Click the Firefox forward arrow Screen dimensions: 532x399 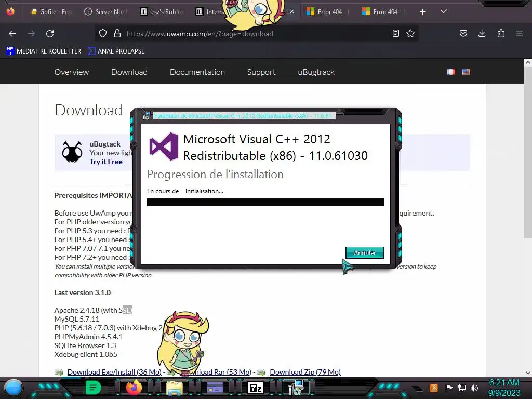[31, 34]
